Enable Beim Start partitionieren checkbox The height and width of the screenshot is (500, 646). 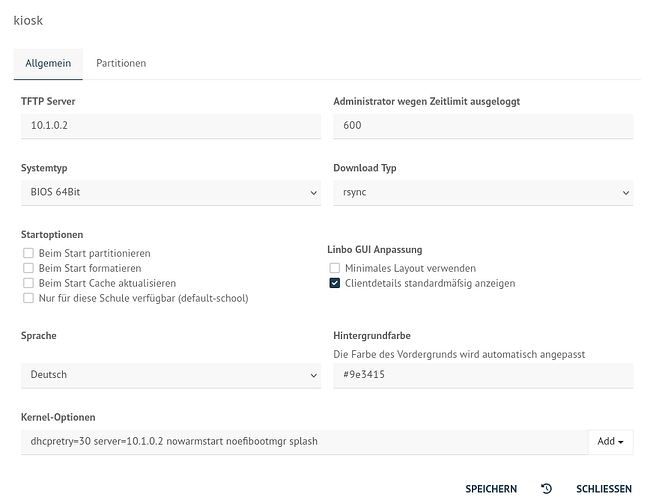pos(29,254)
